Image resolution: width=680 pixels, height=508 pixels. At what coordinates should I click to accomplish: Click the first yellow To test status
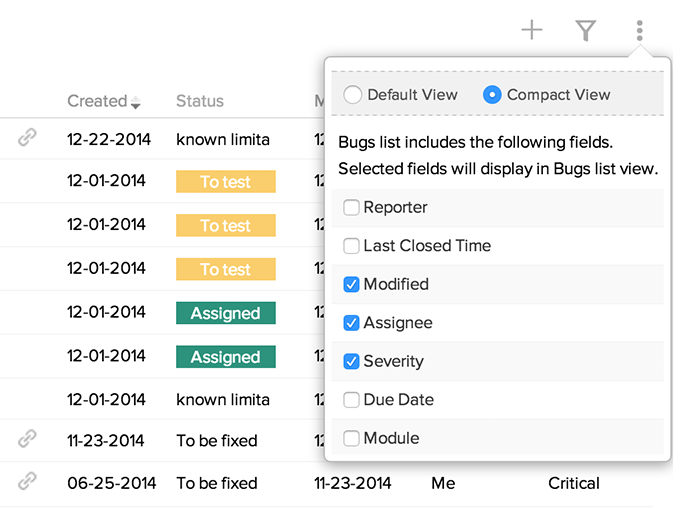[225, 182]
